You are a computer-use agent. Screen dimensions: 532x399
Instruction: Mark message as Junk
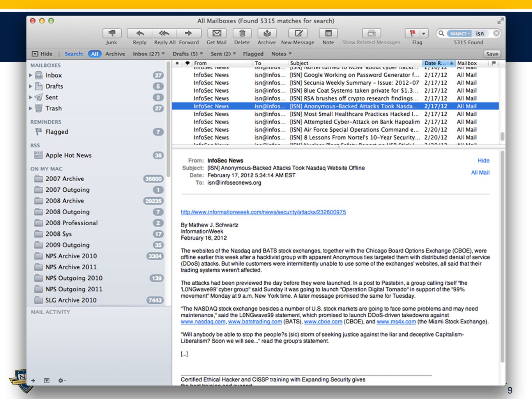(x=112, y=34)
